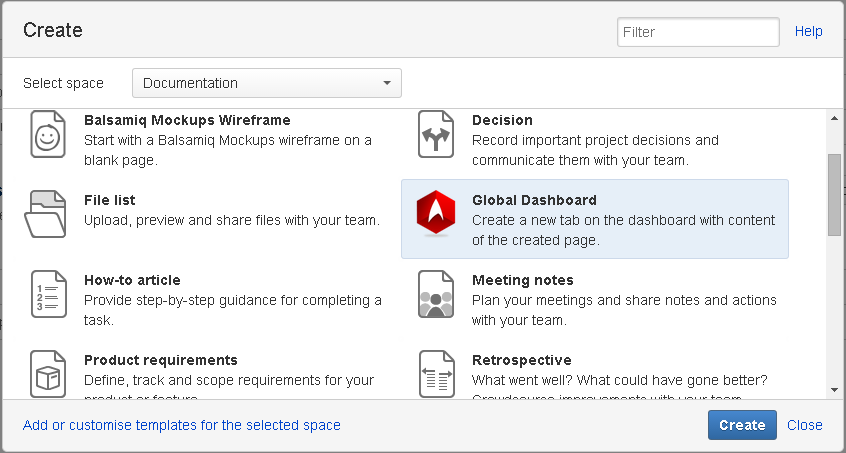Click the scrollbar up arrow
The width and height of the screenshot is (846, 453).
(x=834, y=118)
